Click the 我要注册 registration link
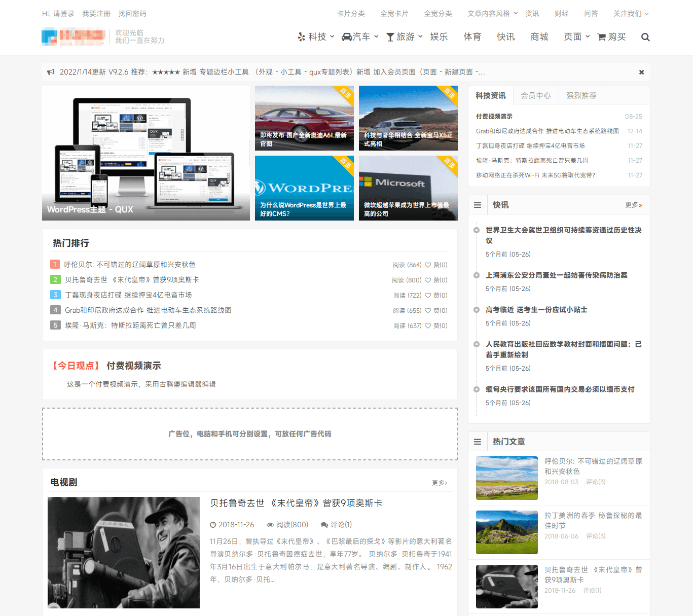The height and width of the screenshot is (616, 693). pyautogui.click(x=96, y=14)
